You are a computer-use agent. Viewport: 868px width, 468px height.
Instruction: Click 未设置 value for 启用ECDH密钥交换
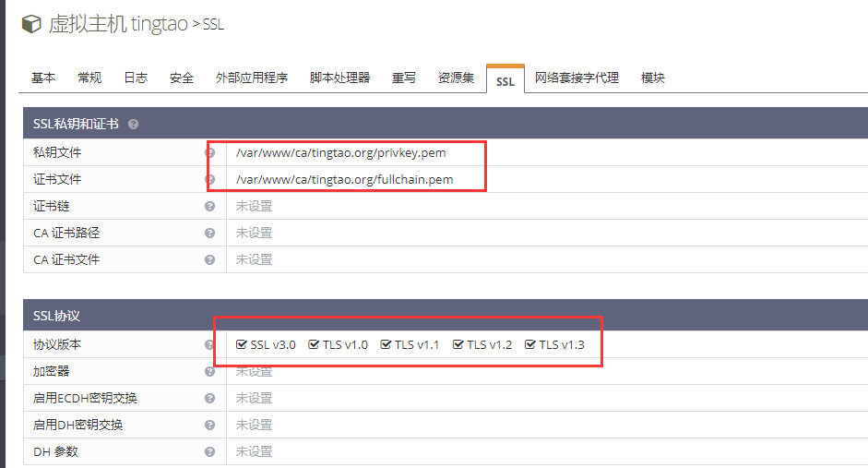pos(254,398)
